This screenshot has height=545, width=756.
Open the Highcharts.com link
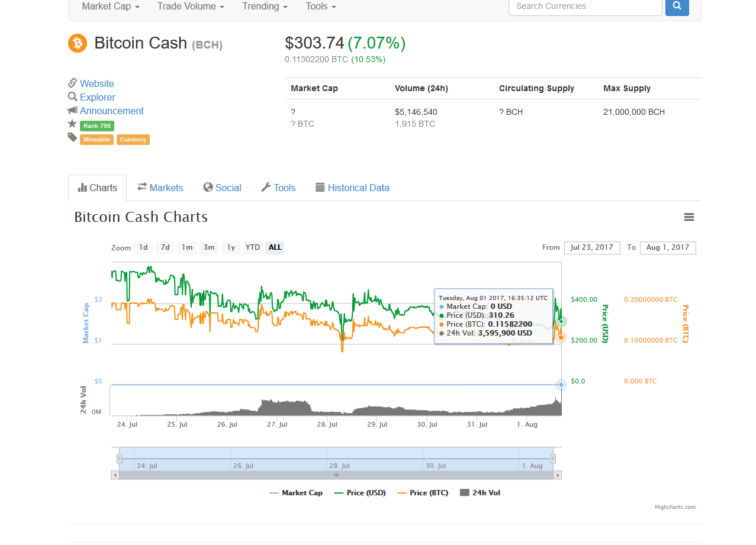click(x=675, y=507)
